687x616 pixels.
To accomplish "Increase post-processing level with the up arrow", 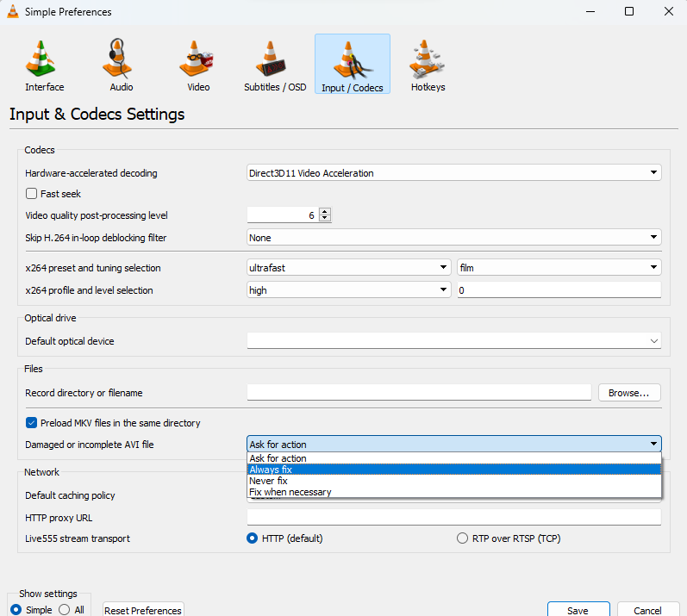I will [325, 212].
